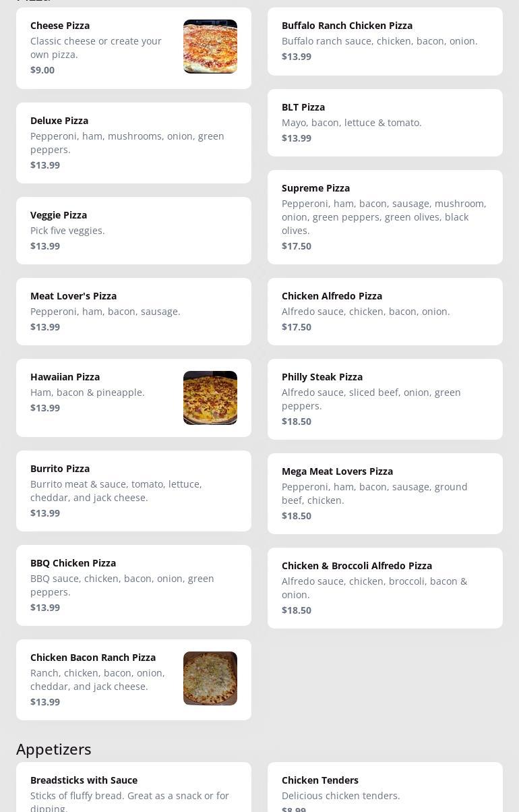
Task: Add the BBQ Chicken Pizza item
Action: click(x=133, y=585)
